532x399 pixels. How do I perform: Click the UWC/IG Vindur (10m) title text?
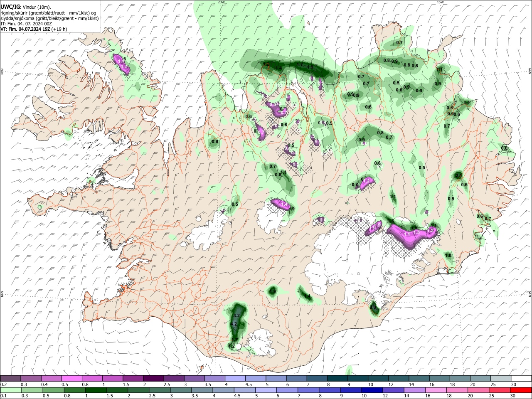coord(26,7)
